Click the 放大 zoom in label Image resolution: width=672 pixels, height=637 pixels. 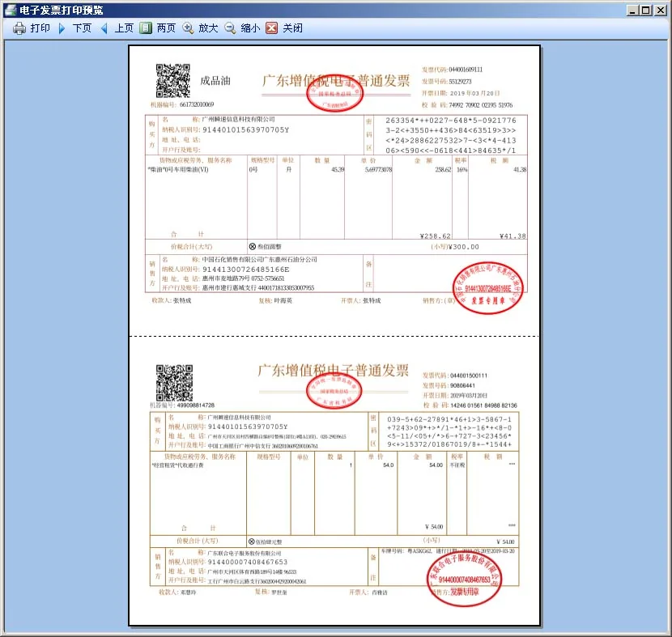(208, 28)
